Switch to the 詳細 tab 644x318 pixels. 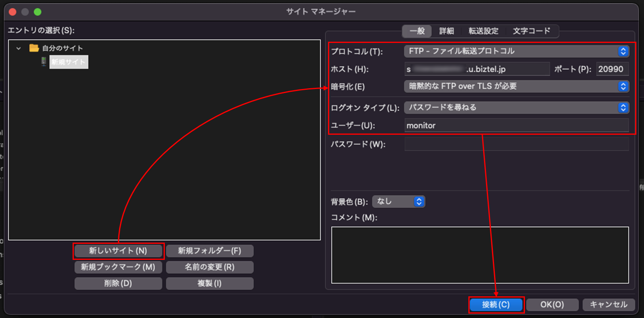pos(446,31)
